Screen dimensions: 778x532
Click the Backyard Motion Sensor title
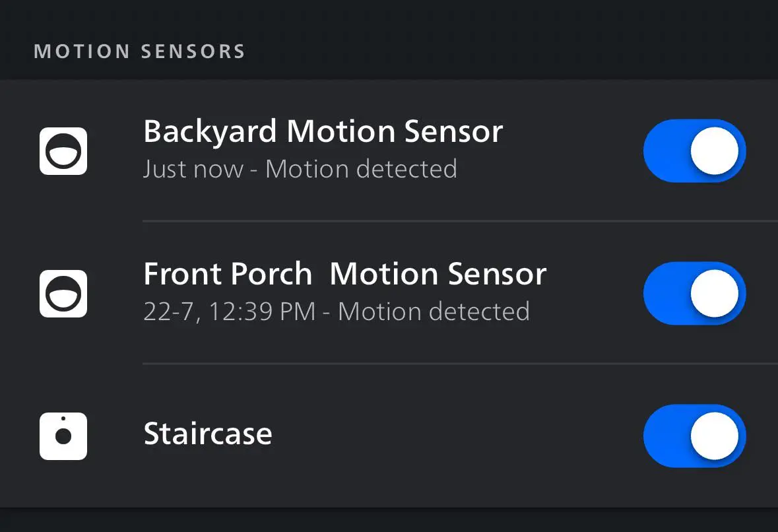point(323,131)
